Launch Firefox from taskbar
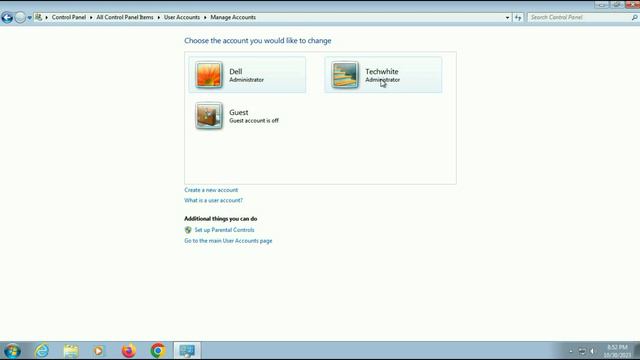This screenshot has height=360, width=640. (x=129, y=351)
